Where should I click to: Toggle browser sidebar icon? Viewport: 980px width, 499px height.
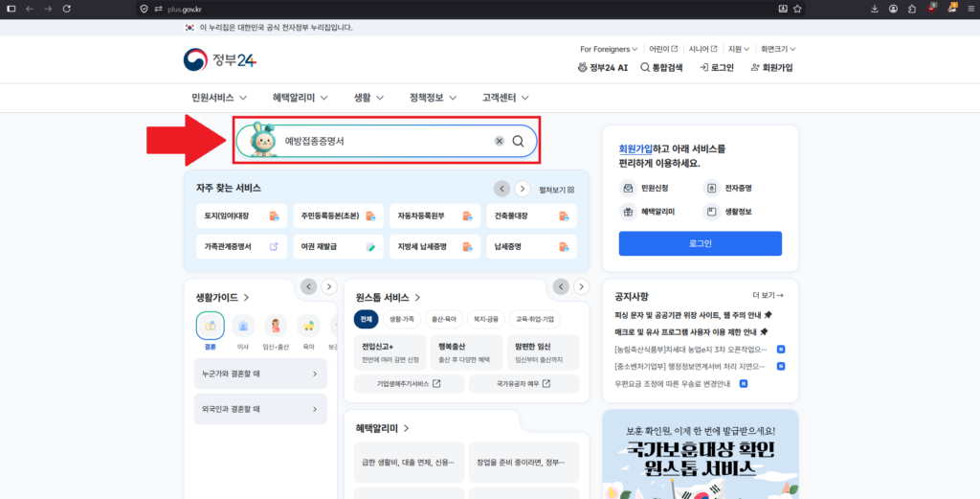[11, 9]
